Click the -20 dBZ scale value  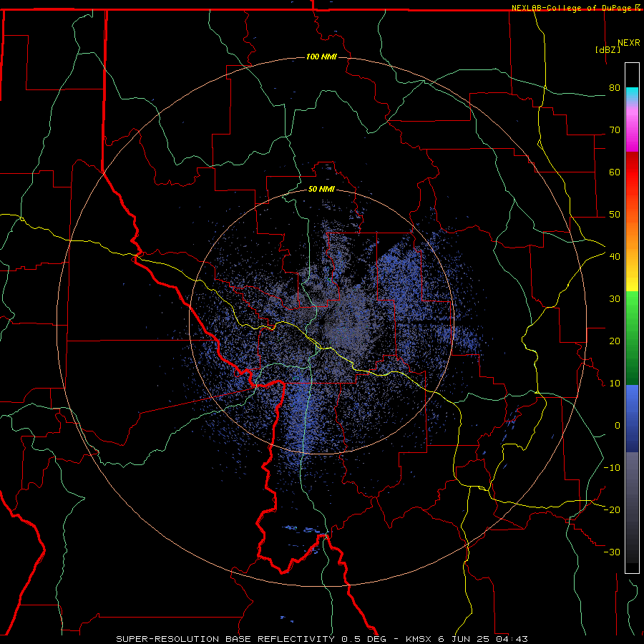click(x=612, y=509)
